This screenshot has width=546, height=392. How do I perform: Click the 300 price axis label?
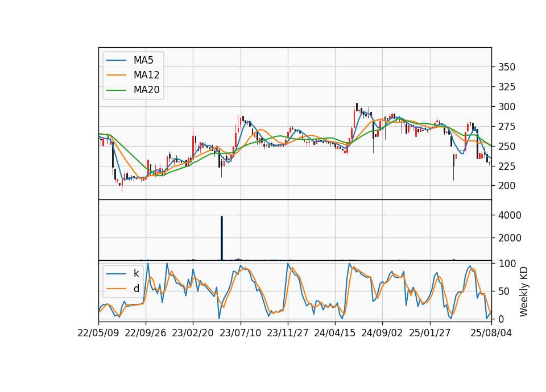507,107
